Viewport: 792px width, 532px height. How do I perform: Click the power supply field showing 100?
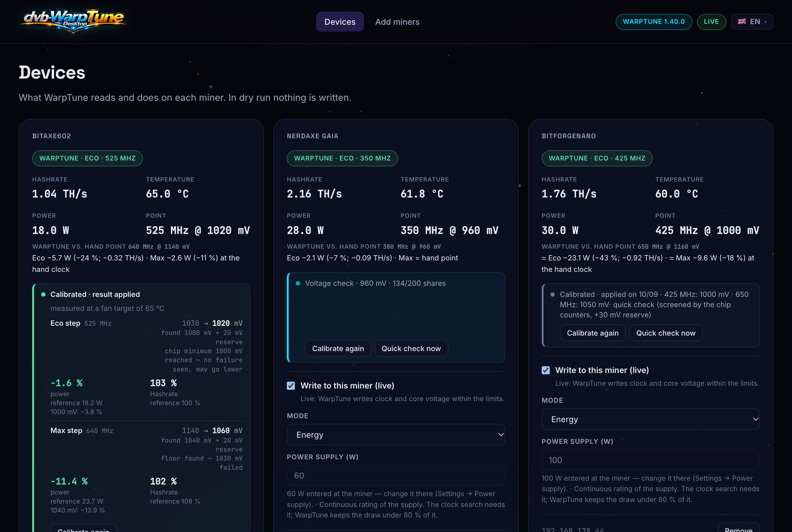tap(650, 460)
